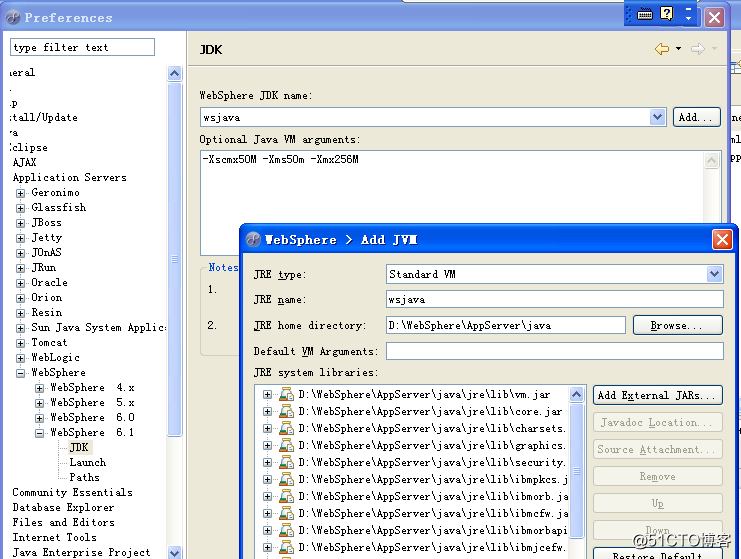Screen dimensions: 741x559
Task: Click the forward navigation arrow in JDK page
Action: click(698, 49)
